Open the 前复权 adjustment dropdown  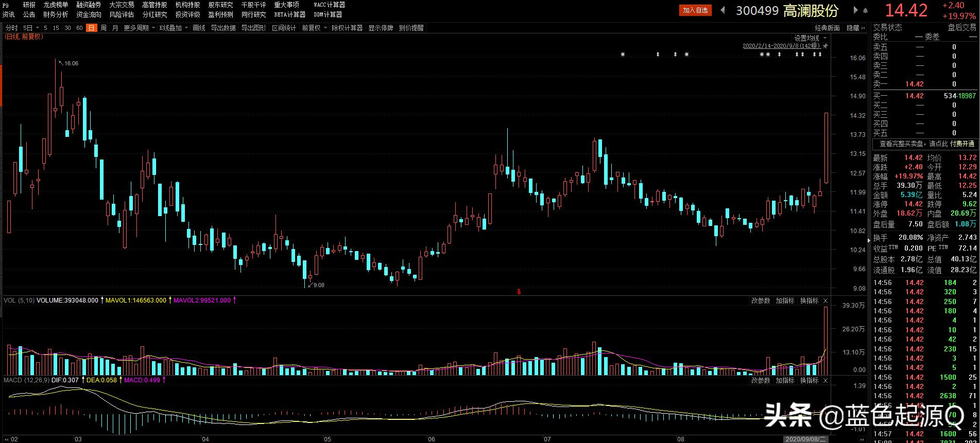[314, 28]
